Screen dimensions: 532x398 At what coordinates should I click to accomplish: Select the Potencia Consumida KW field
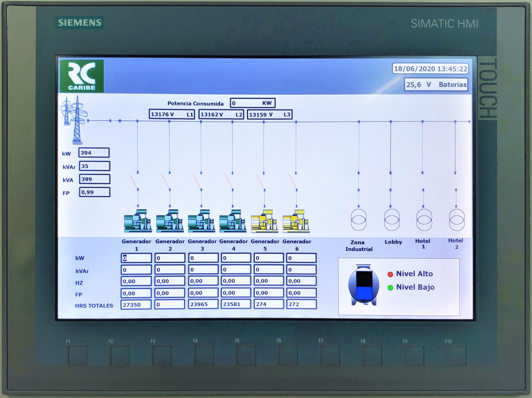[252, 103]
